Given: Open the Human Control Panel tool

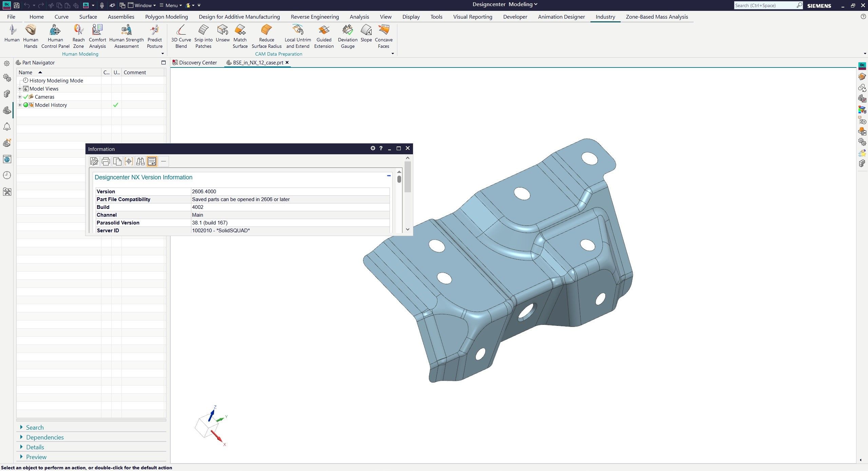Looking at the screenshot, I should click(x=55, y=36).
